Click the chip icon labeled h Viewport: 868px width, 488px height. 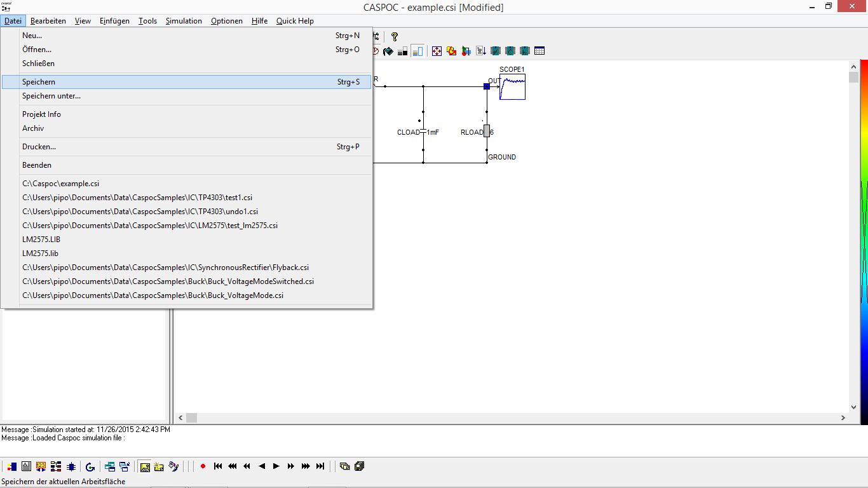coord(525,51)
